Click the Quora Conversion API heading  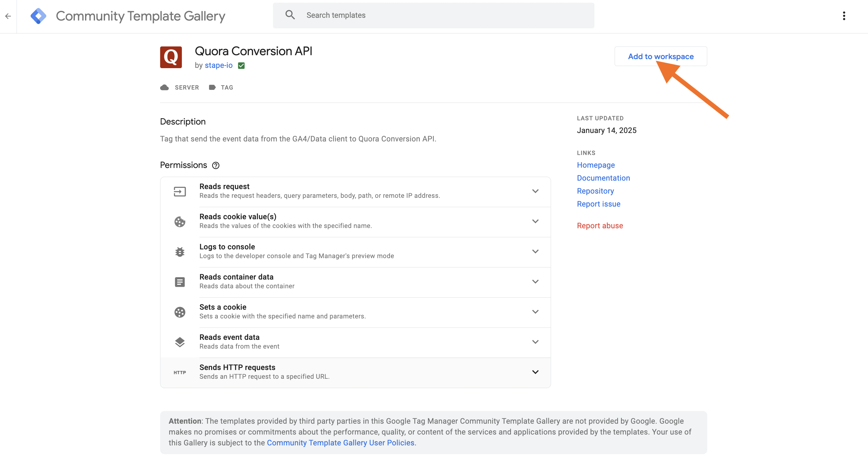coord(253,51)
